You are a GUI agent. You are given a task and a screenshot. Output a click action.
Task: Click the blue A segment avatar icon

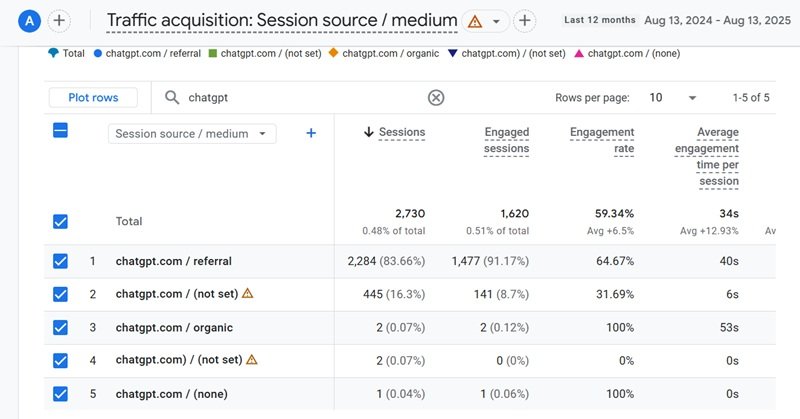(33, 21)
